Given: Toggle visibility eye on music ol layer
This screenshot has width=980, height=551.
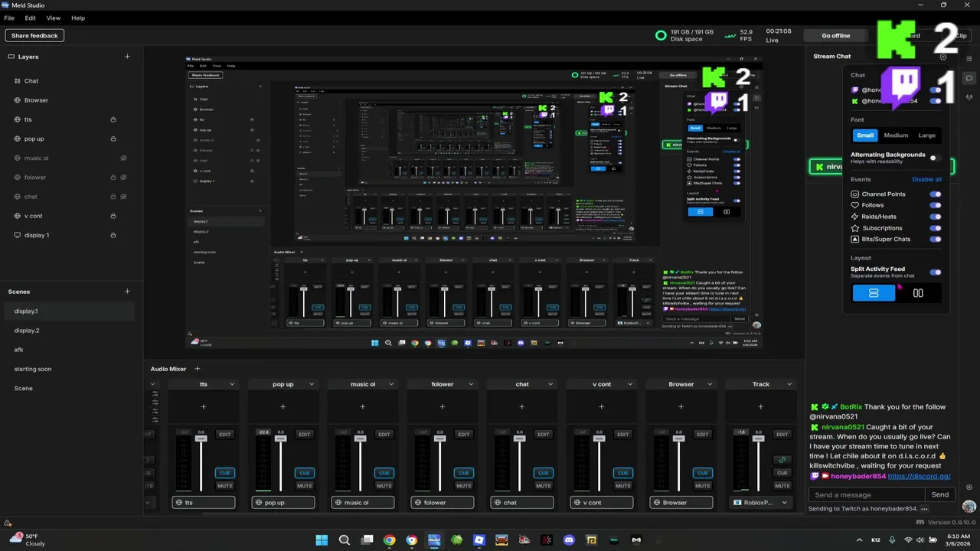Looking at the screenshot, I should pyautogui.click(x=123, y=158).
